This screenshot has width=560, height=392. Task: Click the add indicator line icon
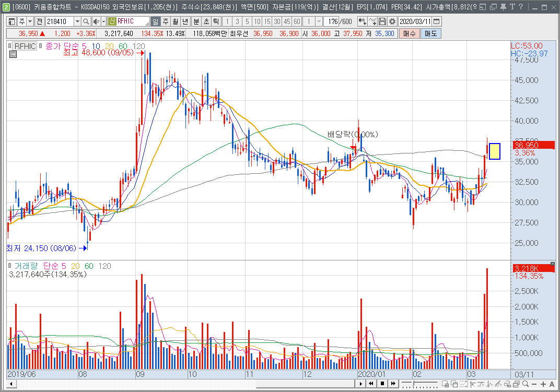pyautogui.click(x=372, y=22)
